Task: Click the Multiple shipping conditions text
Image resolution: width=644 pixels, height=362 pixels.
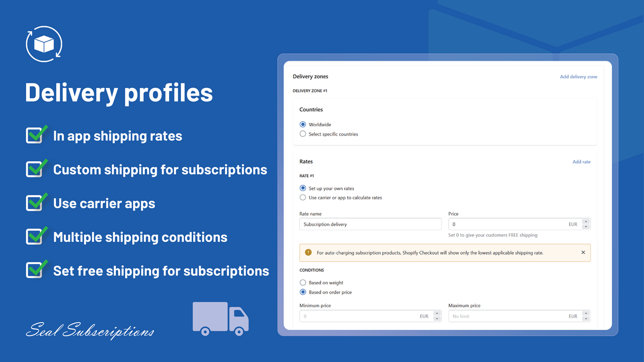Action: click(140, 237)
